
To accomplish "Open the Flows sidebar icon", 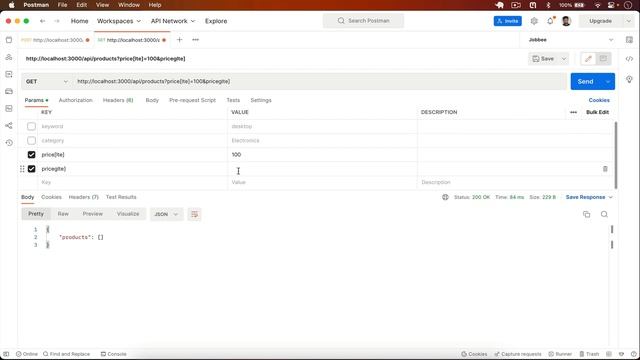I will [x=9, y=125].
